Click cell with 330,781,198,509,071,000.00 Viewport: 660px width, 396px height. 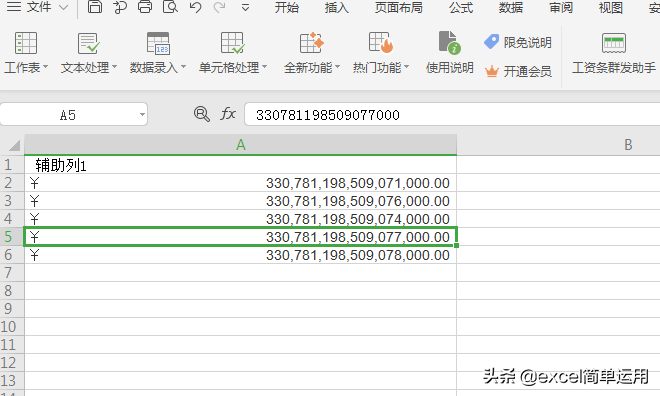click(x=240, y=183)
